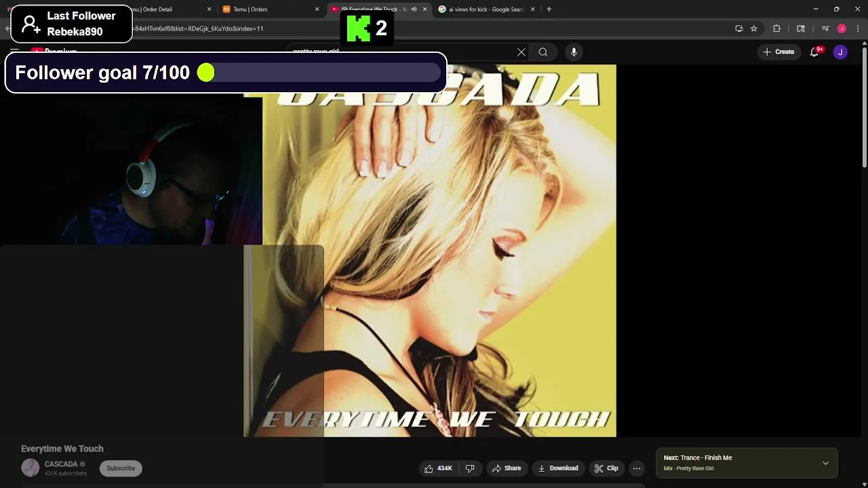
Task: Switch to the Temu | Orders tab
Action: [x=269, y=9]
